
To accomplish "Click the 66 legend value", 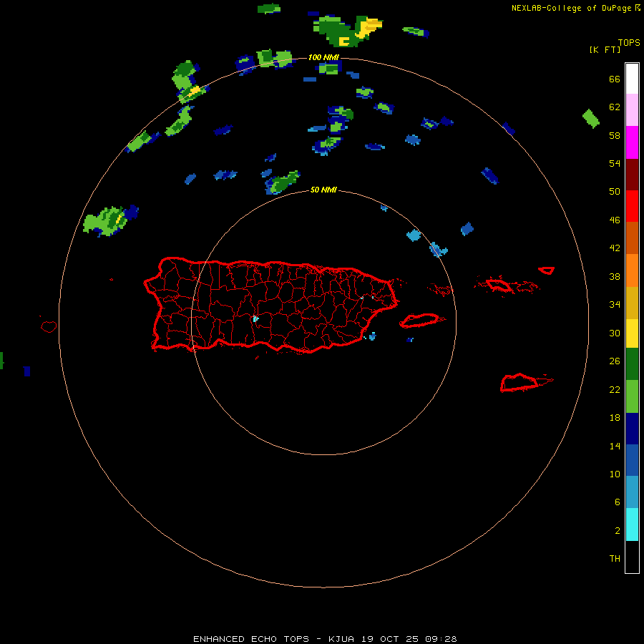I will click(x=615, y=79).
